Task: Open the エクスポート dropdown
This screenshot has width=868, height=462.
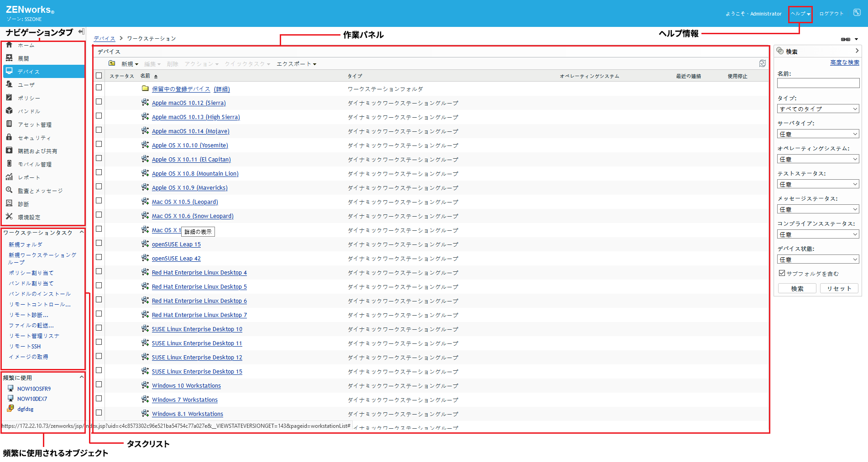Action: click(x=296, y=64)
